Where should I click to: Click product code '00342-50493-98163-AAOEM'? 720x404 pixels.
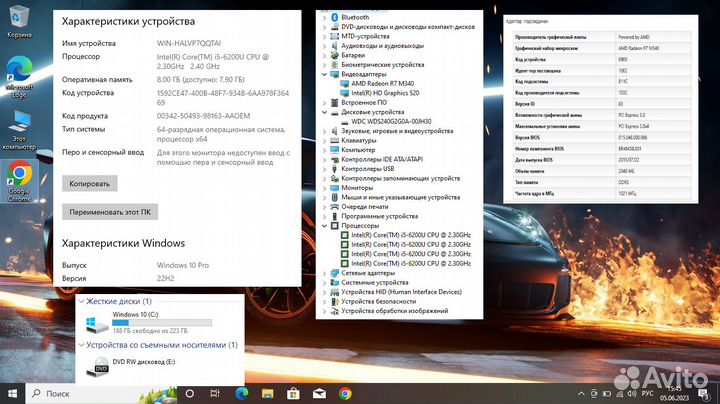click(x=203, y=116)
